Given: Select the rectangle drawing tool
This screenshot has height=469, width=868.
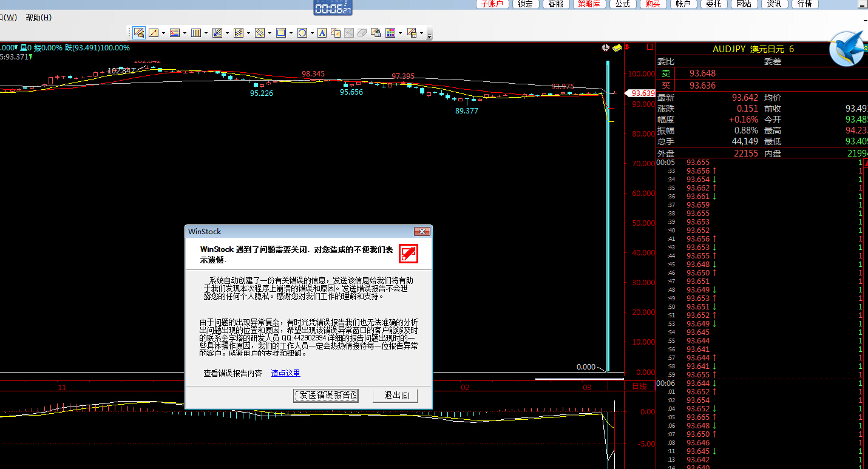Looking at the screenshot, I should (x=281, y=33).
